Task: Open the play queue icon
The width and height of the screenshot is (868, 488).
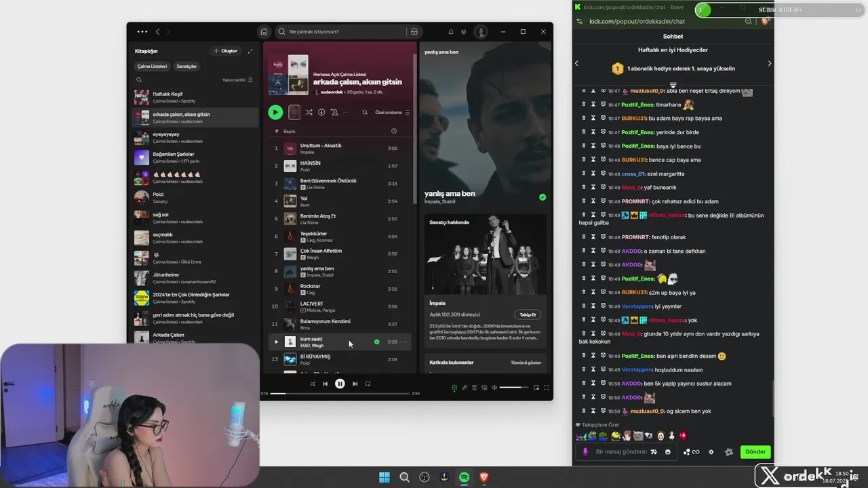Action: pos(475,388)
